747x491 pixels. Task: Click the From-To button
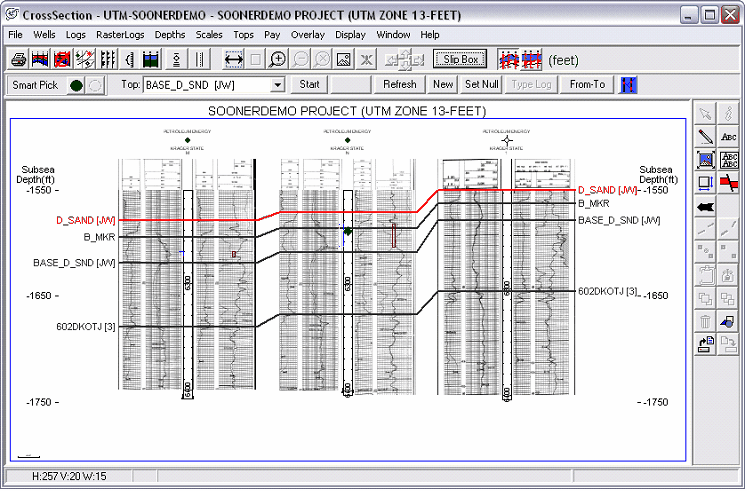click(587, 85)
